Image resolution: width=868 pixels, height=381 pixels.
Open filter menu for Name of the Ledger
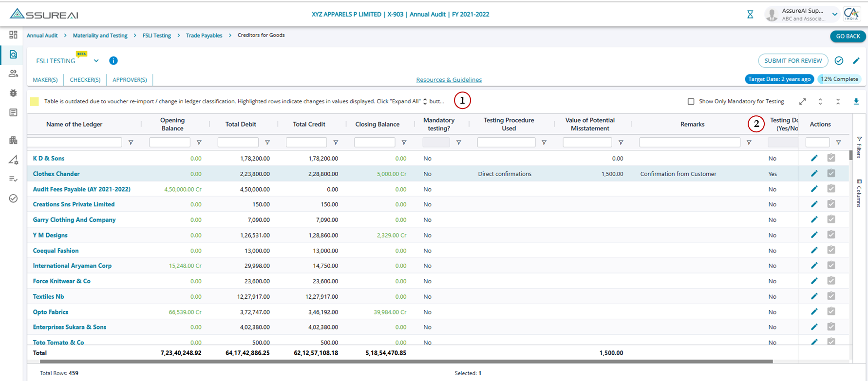tap(131, 143)
